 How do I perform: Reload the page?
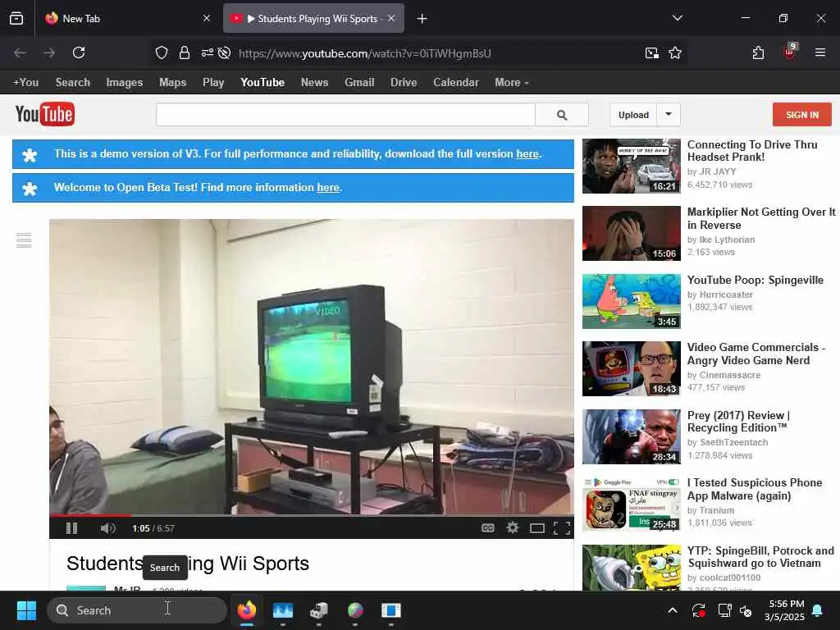point(79,52)
